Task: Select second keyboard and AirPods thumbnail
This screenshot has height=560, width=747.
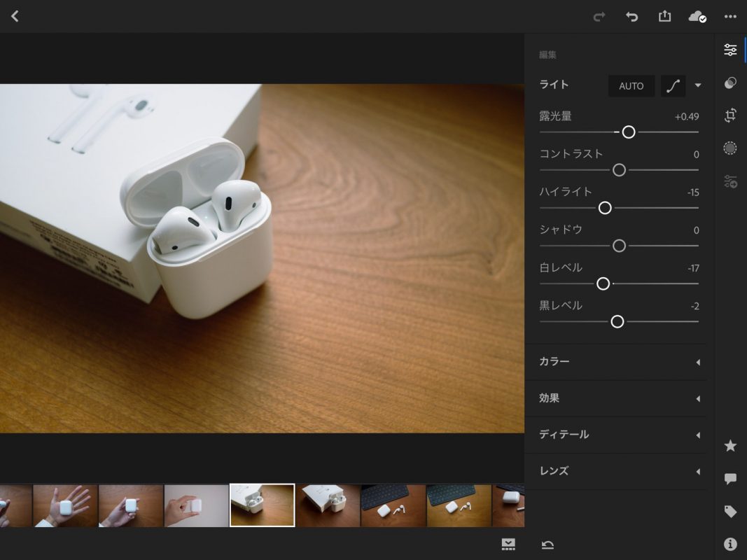Action: (x=459, y=505)
